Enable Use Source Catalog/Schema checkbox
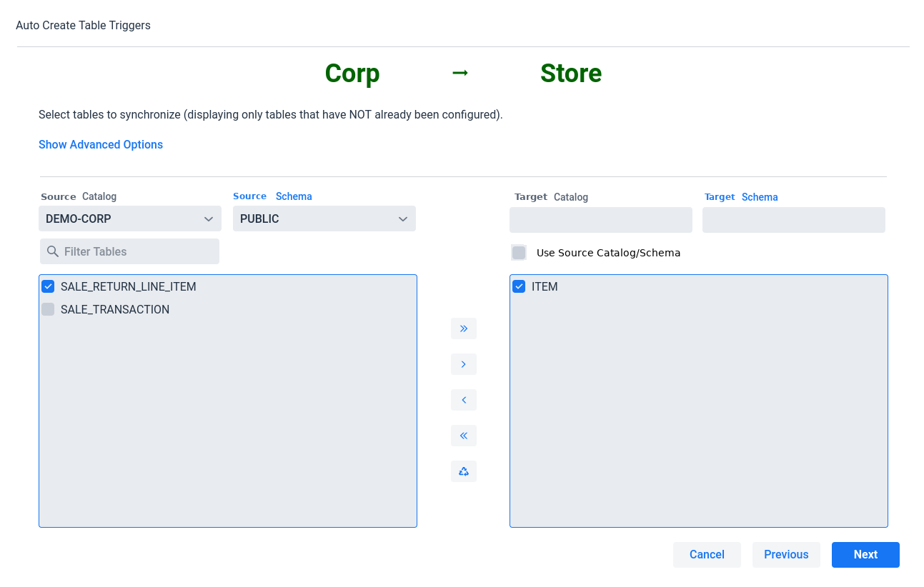 [x=519, y=253]
